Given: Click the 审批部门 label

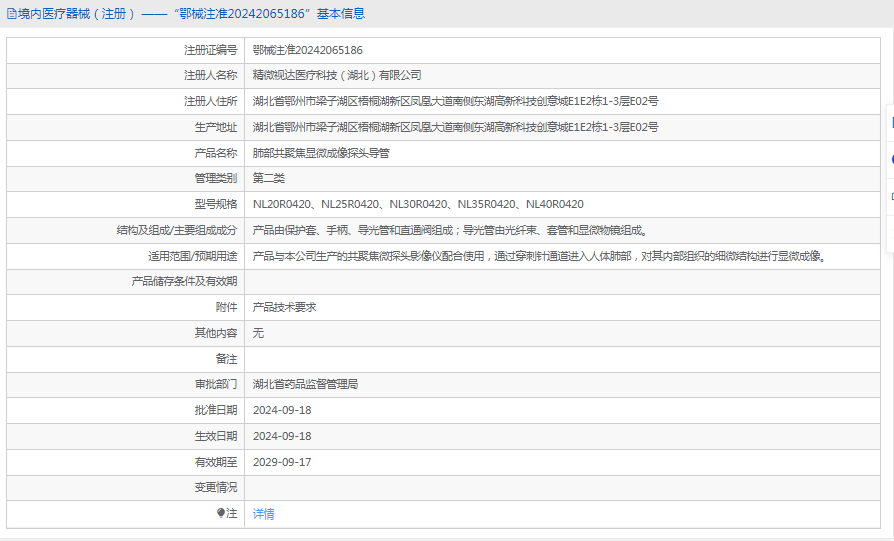Looking at the screenshot, I should click(x=216, y=384).
